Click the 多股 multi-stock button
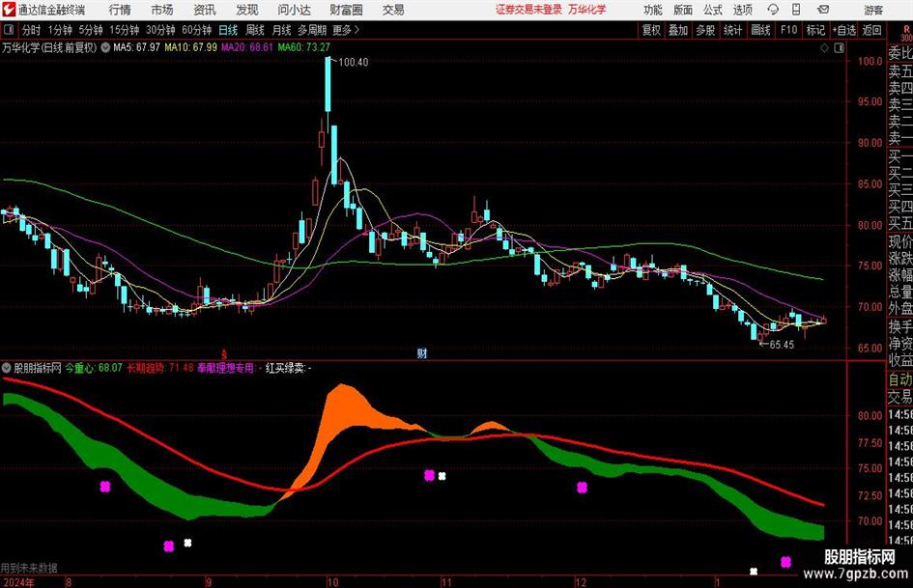Viewport: 913px width, 588px height. click(705, 30)
